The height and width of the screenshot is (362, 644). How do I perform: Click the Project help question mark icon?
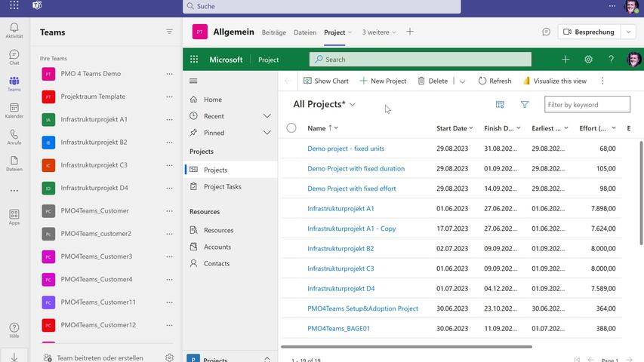[x=611, y=60]
